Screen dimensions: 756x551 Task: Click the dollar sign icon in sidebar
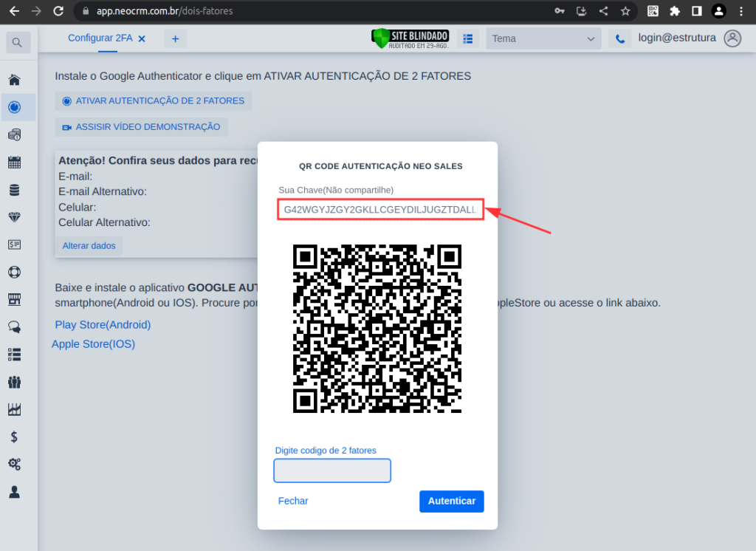(x=14, y=437)
